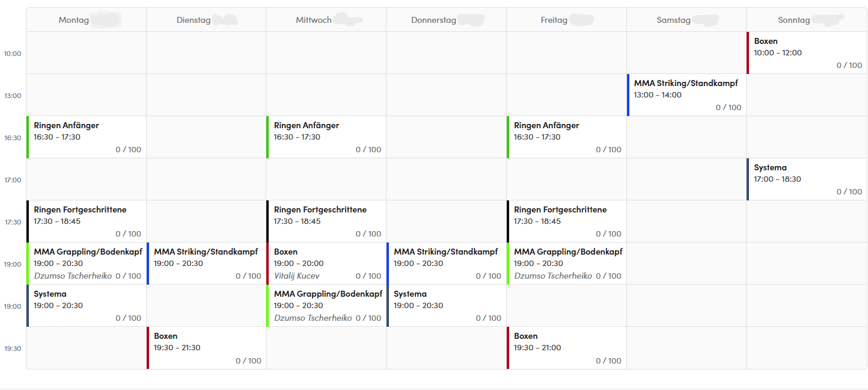Click the Montag column header
This screenshot has height=390, width=868.
click(74, 20)
